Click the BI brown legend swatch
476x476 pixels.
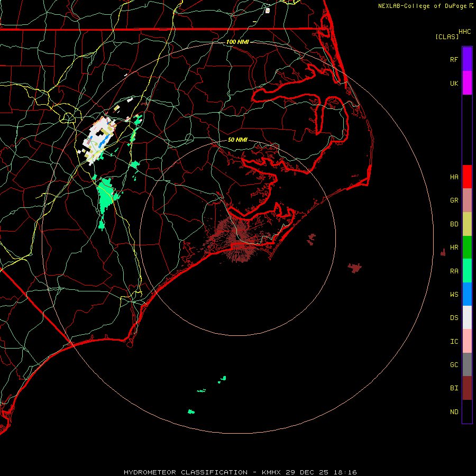pos(467,388)
